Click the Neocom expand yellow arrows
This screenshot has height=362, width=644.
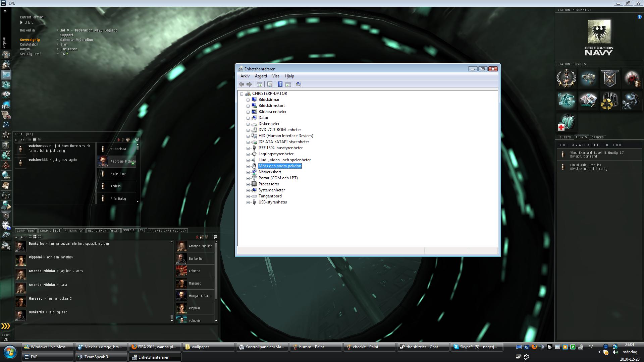(6, 326)
